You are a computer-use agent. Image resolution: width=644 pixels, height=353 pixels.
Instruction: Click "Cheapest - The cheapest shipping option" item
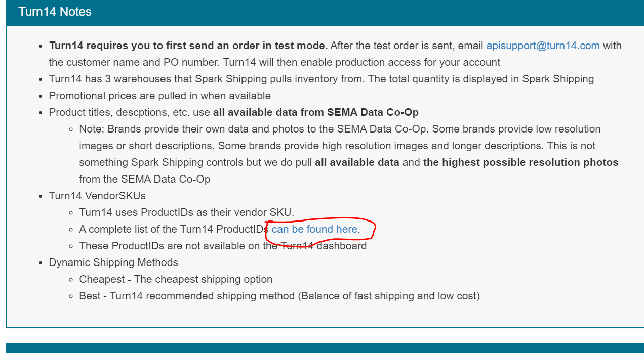tap(176, 279)
